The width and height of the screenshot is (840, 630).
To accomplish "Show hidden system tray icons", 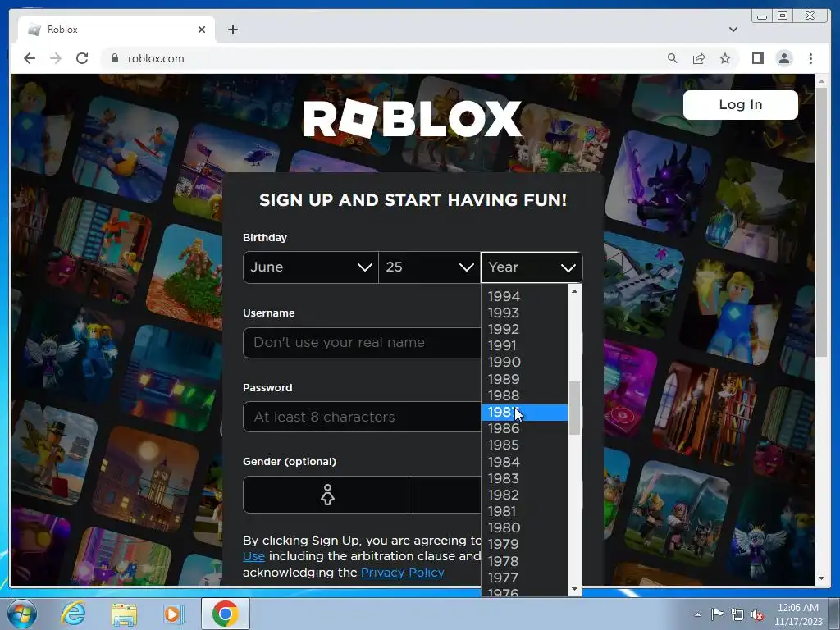I will click(x=697, y=614).
